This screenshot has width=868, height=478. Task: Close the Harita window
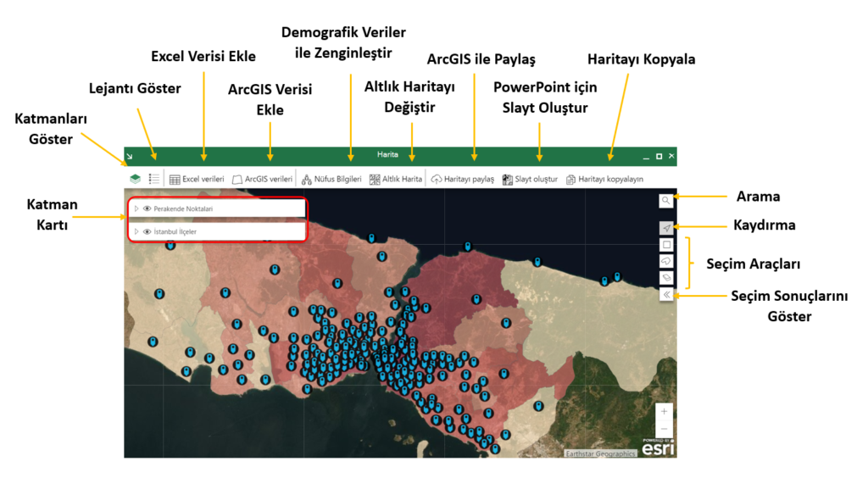click(671, 156)
